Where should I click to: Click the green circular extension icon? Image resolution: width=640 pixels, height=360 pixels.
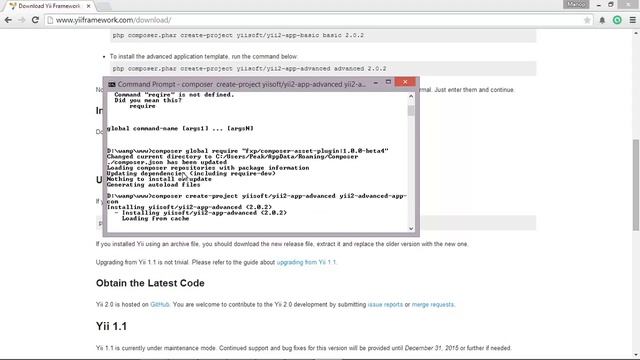(x=617, y=20)
